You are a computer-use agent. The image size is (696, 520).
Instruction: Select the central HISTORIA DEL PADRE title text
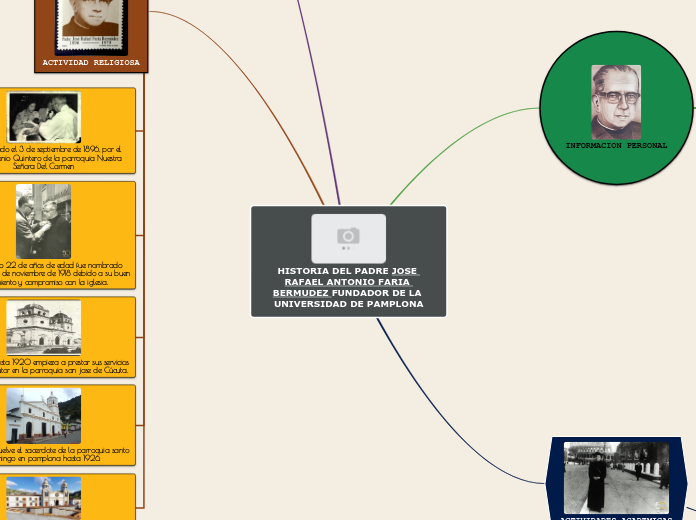[x=348, y=287]
